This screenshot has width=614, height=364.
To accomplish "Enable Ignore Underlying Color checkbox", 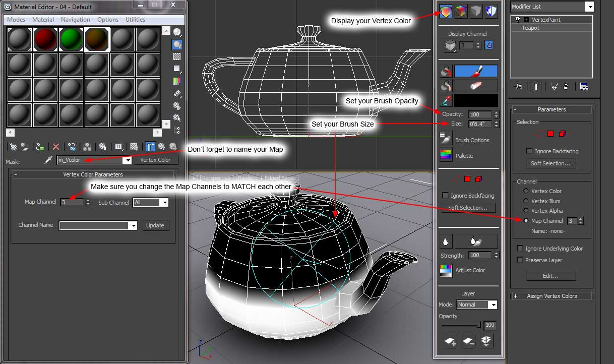I will (520, 249).
